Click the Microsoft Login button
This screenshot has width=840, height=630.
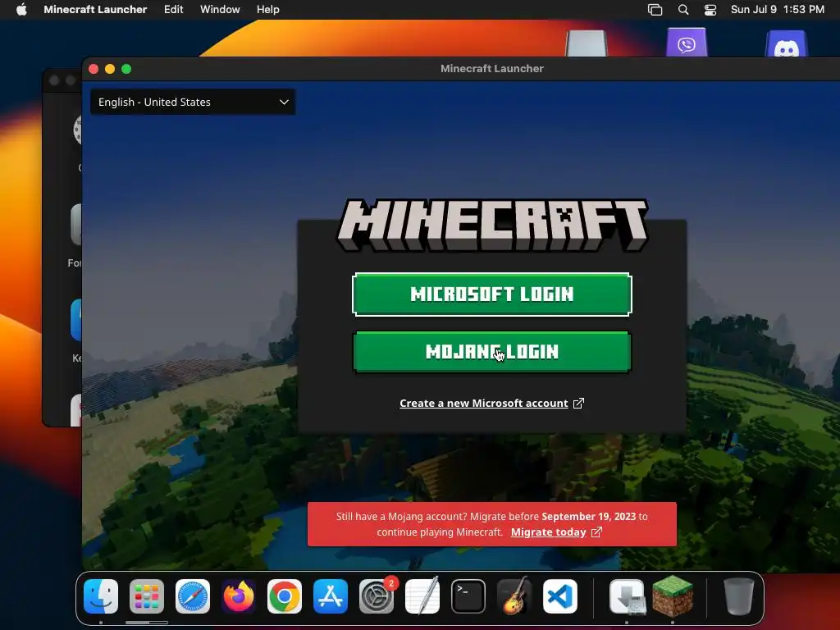click(492, 294)
